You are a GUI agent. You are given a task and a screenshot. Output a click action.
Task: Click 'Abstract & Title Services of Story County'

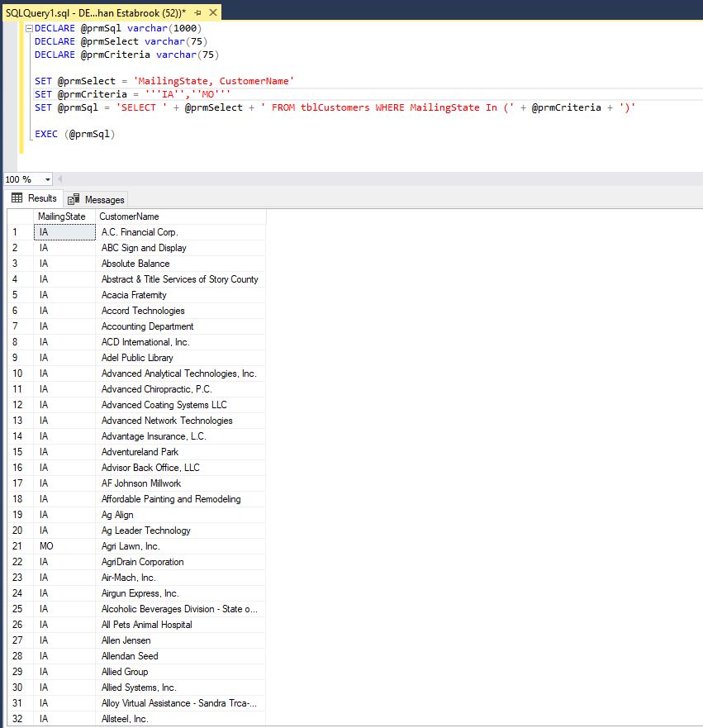181,279
